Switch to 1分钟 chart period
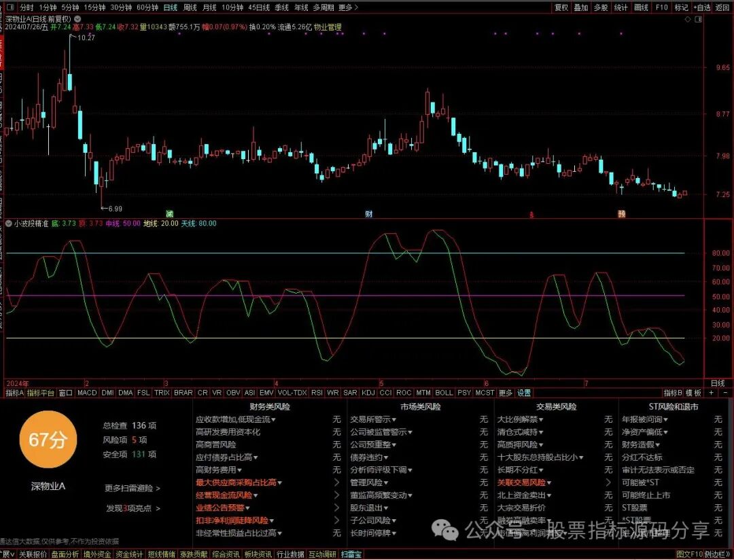734x560 pixels. pyautogui.click(x=48, y=7)
